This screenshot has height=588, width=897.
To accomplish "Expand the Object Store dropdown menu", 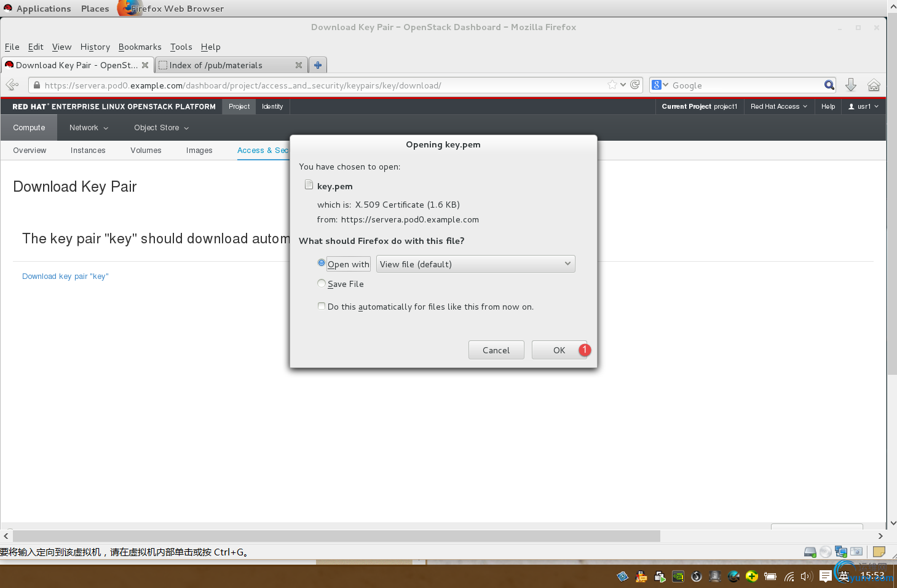I will (x=162, y=128).
